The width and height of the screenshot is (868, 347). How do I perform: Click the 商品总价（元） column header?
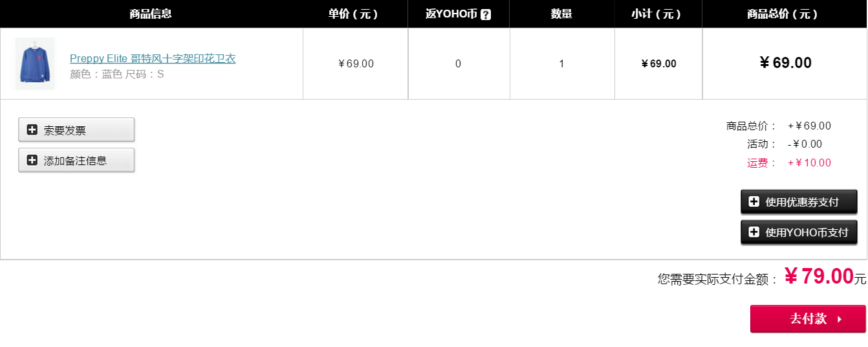click(783, 14)
